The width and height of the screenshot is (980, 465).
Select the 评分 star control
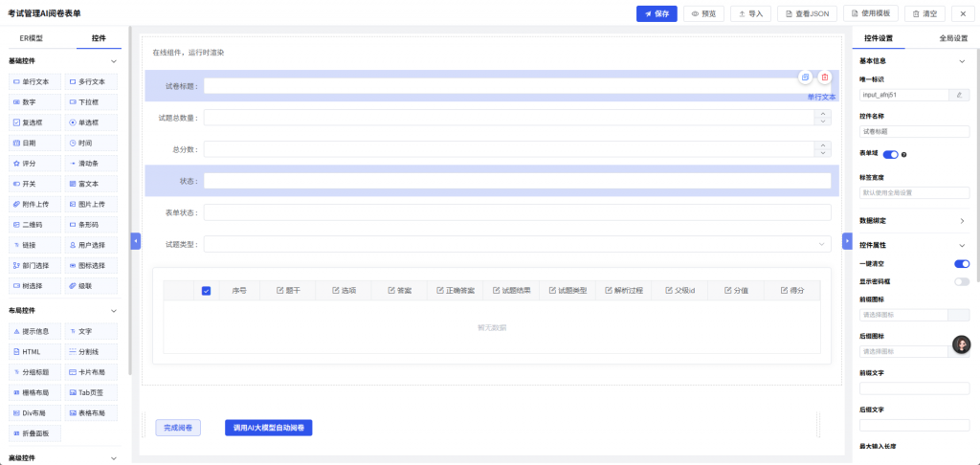point(34,163)
